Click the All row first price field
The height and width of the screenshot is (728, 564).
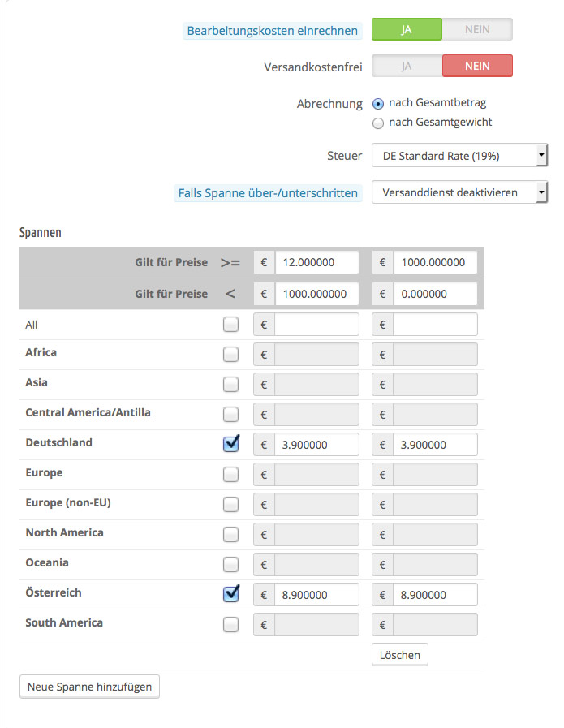[316, 325]
